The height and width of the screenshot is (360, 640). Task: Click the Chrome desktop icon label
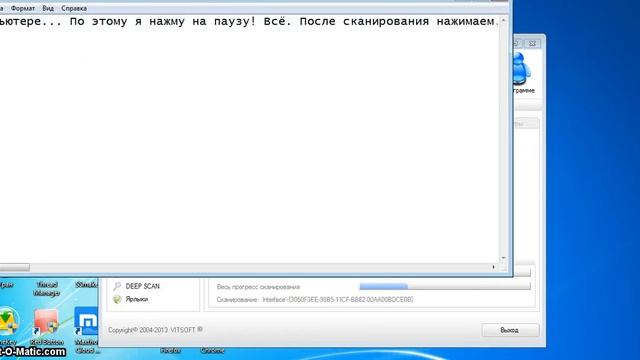tap(212, 350)
